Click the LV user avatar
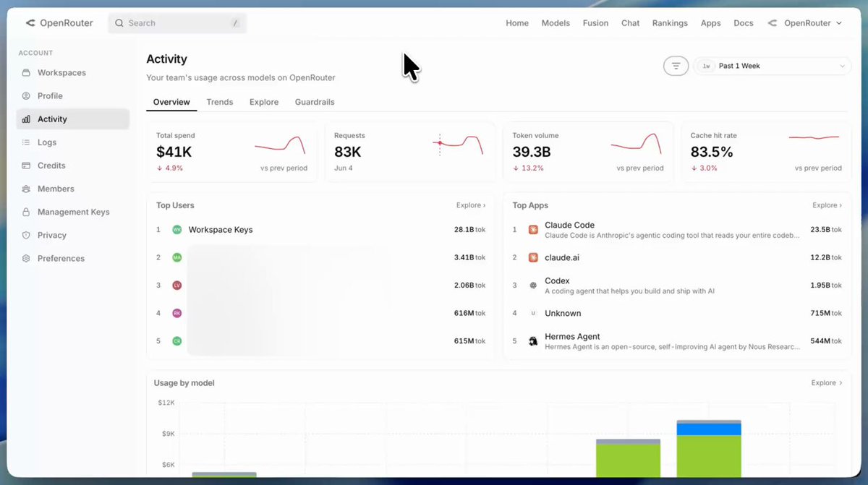Viewport: 868px width, 485px height. 176,286
